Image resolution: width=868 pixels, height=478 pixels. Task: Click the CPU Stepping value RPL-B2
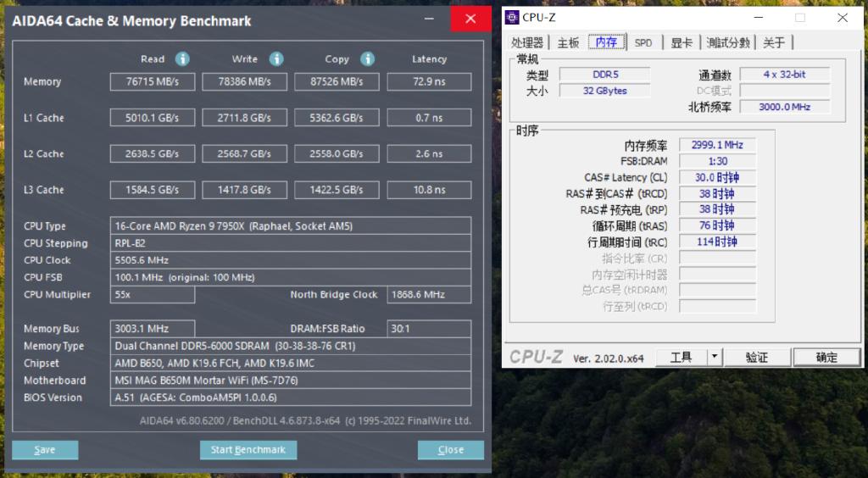pyautogui.click(x=291, y=243)
